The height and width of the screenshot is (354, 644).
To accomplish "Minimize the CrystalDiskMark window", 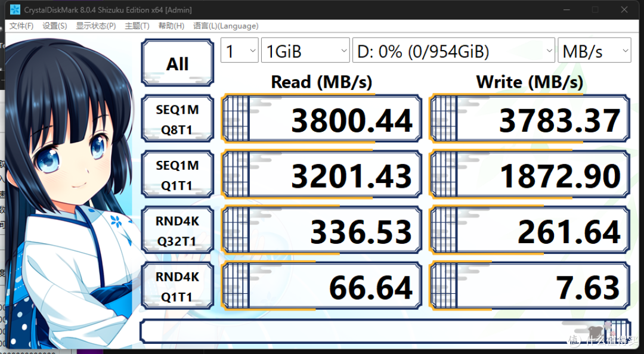I will pos(566,10).
